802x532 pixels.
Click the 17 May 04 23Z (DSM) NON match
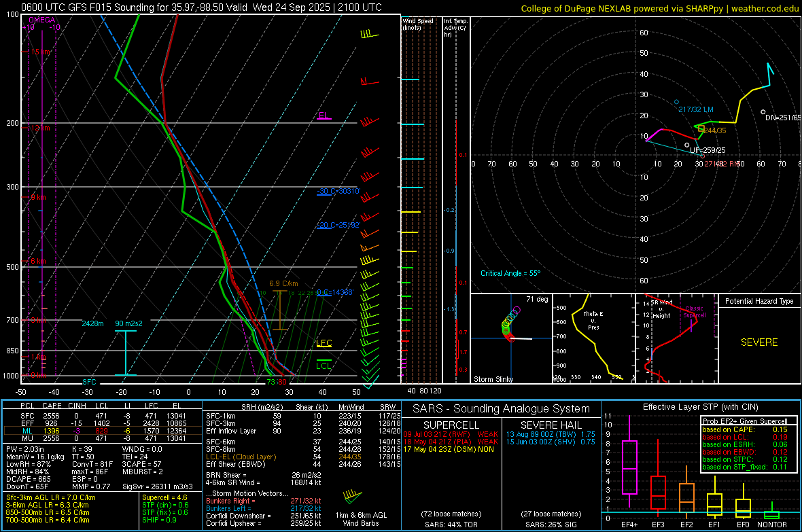tap(449, 449)
